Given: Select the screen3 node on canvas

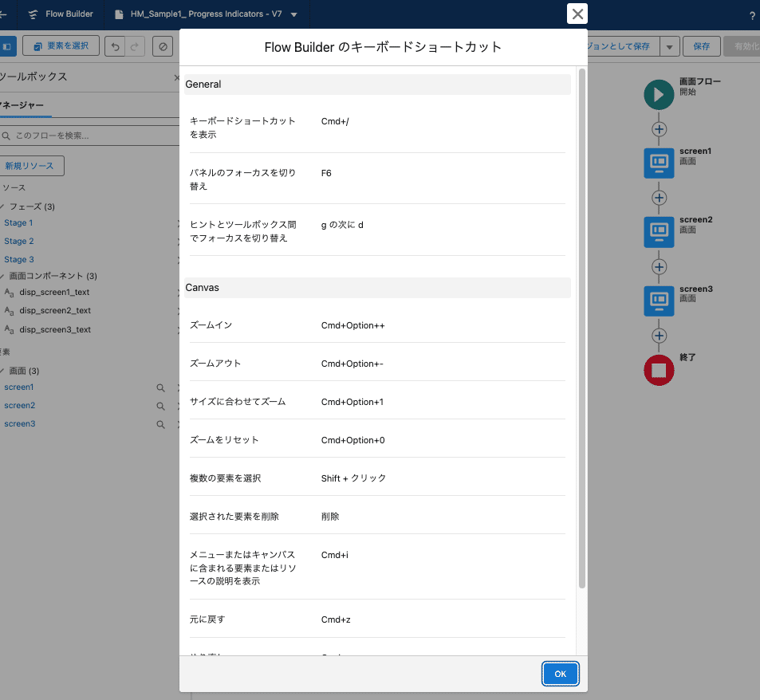Looking at the screenshot, I should [659, 301].
